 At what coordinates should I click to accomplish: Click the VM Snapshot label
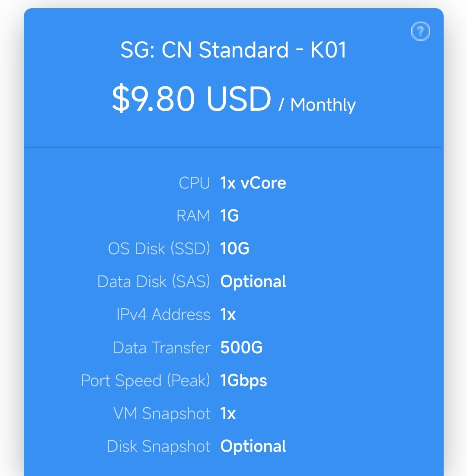pyautogui.click(x=162, y=413)
